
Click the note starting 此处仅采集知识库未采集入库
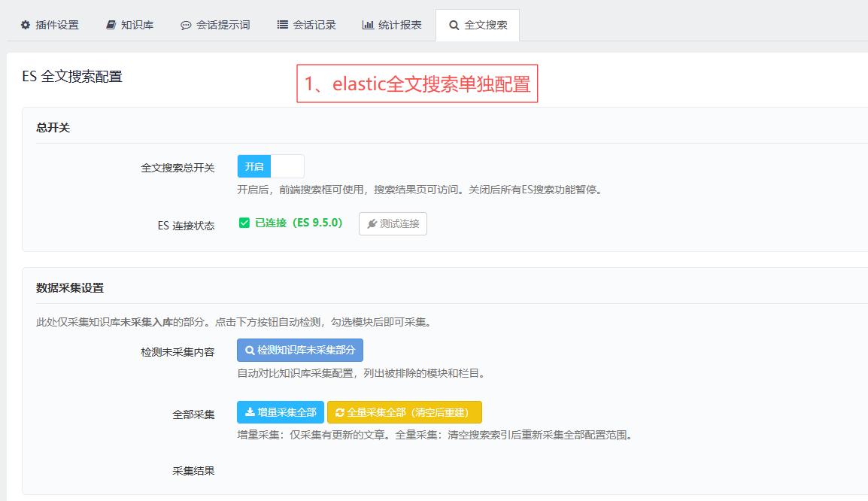pyautogui.click(x=235, y=322)
